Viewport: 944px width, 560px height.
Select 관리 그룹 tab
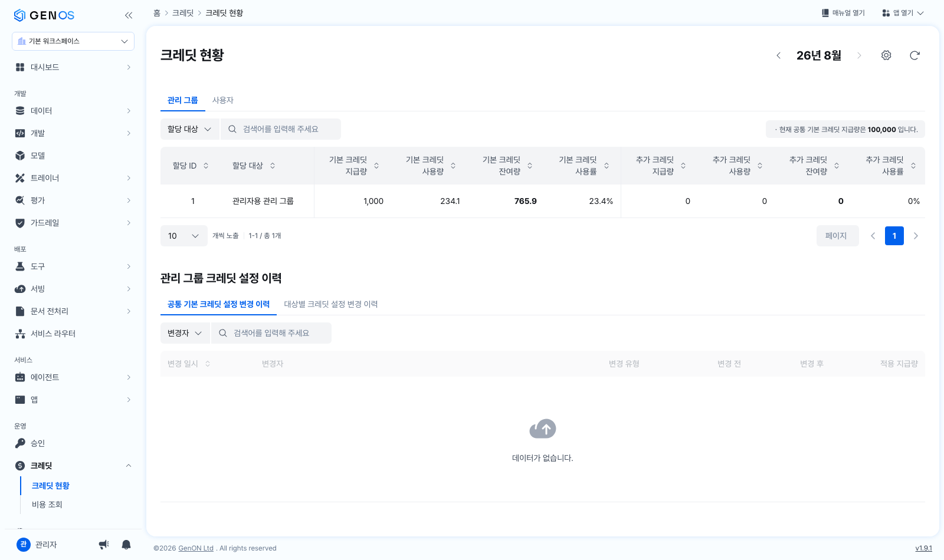click(x=183, y=100)
